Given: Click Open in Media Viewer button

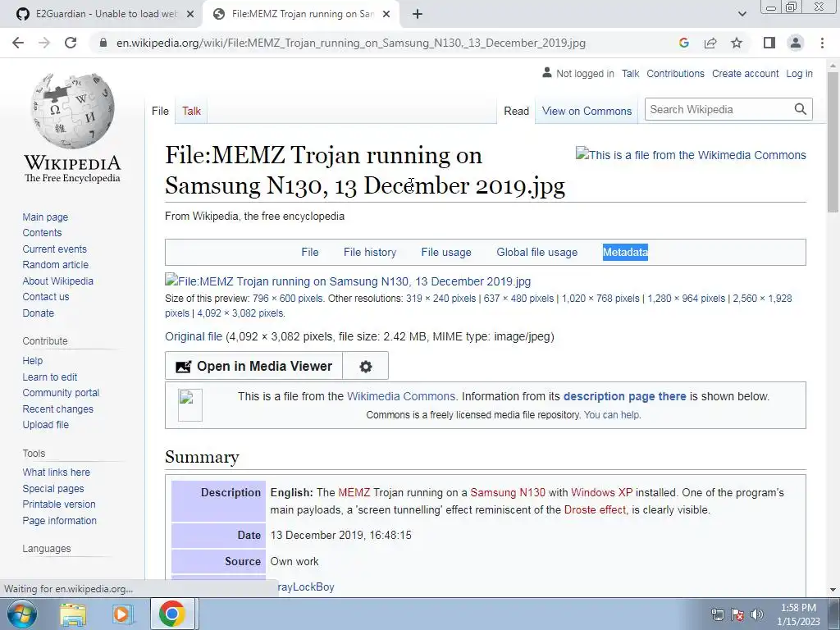Looking at the screenshot, I should [x=254, y=367].
